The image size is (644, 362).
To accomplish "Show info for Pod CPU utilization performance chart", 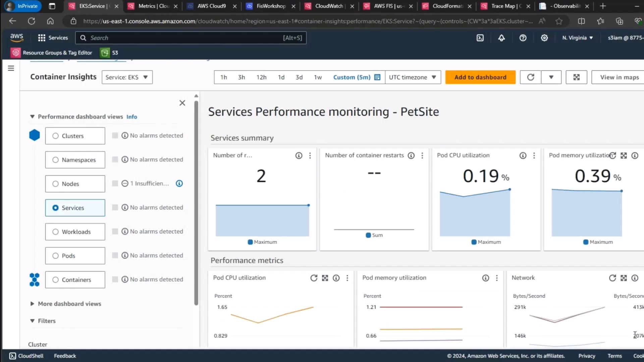I will point(336,278).
